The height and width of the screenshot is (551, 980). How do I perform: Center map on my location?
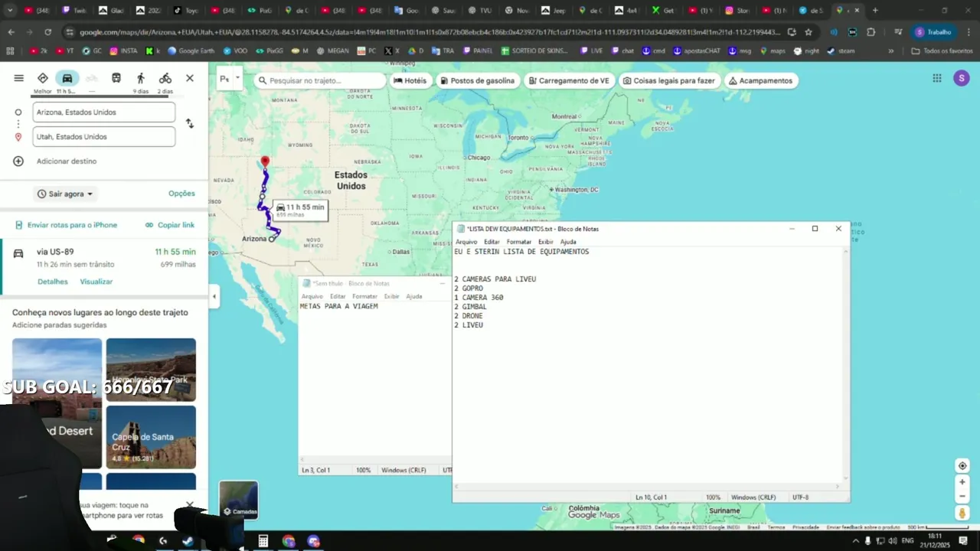pos(962,466)
